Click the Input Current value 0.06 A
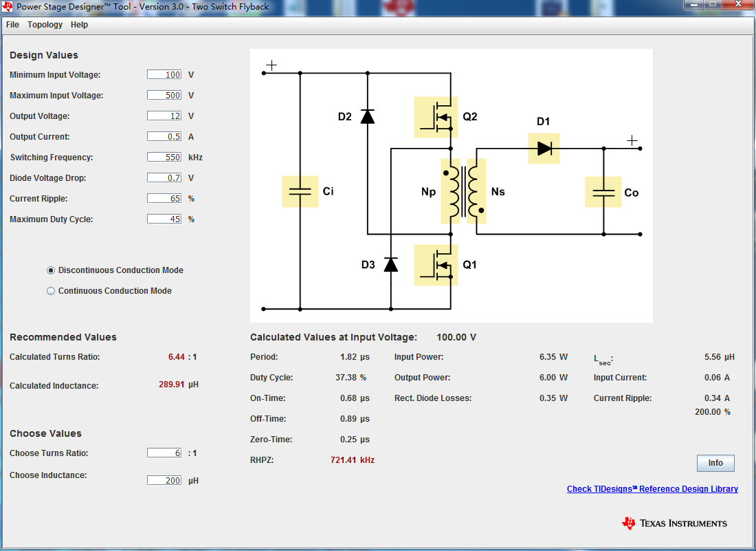Image resolution: width=756 pixels, height=551 pixels. [x=717, y=378]
